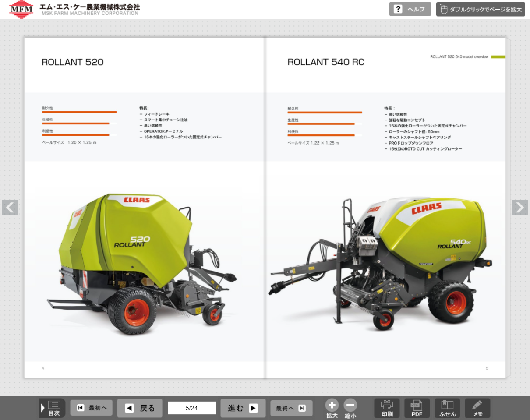Click text ベールサイズ 1.22 × 1.25 m
This screenshot has width=530, height=420.
tap(313, 143)
